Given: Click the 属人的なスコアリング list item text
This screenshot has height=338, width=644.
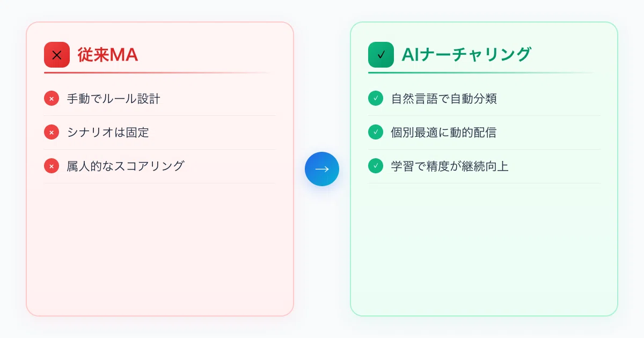Looking at the screenshot, I should 126,166.
